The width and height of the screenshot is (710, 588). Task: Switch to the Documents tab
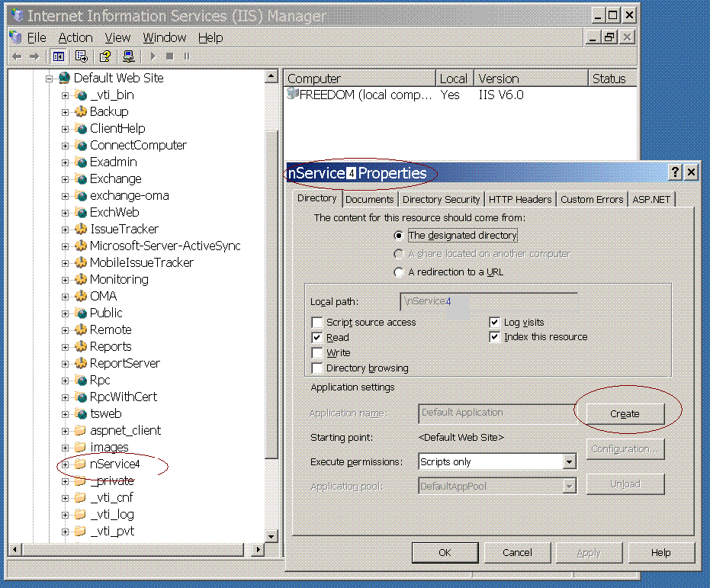[x=369, y=200]
